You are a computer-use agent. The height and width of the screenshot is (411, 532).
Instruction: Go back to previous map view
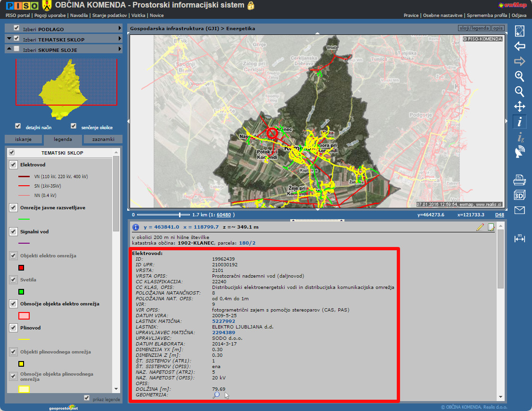pos(519,46)
